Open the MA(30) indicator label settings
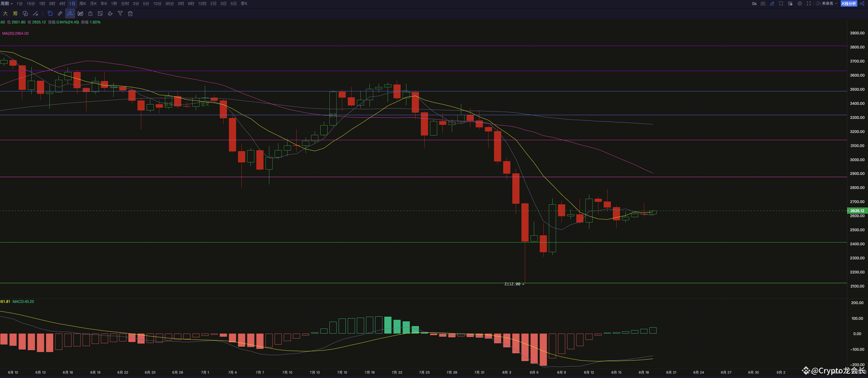 [x=15, y=33]
